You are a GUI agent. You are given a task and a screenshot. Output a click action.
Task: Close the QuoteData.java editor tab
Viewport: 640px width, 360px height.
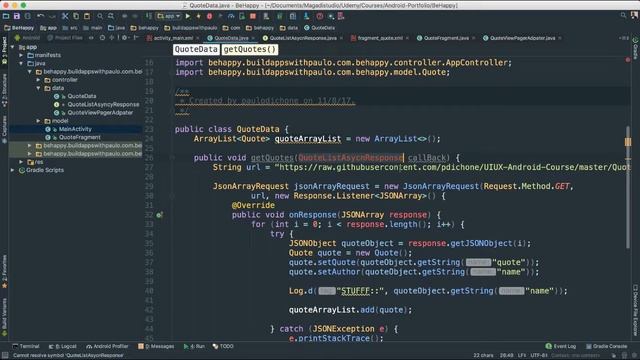click(253, 38)
